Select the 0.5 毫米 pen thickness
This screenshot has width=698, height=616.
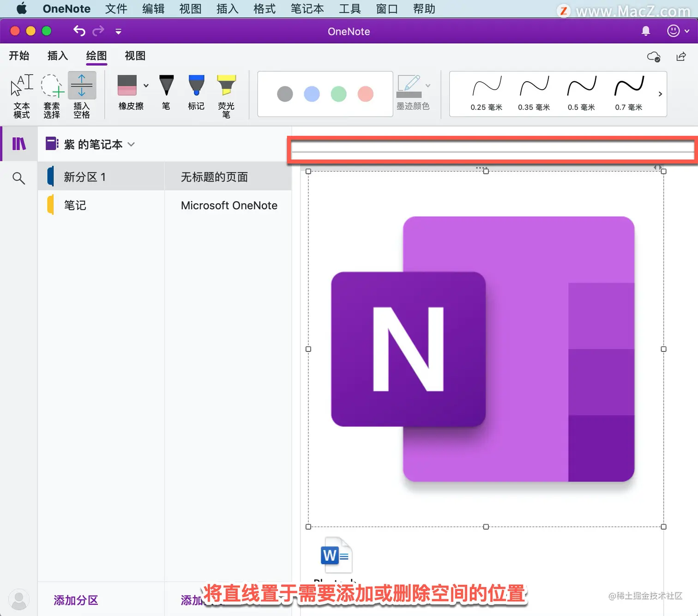pyautogui.click(x=581, y=94)
